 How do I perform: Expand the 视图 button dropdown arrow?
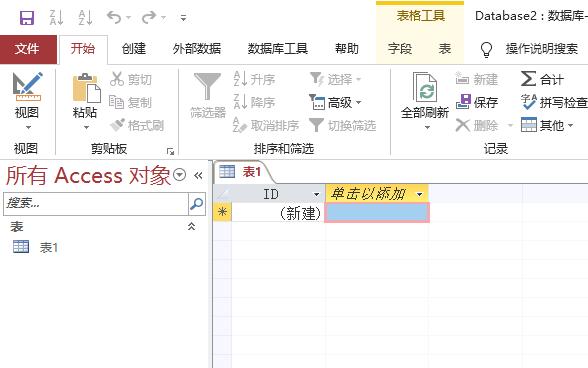tap(28, 128)
